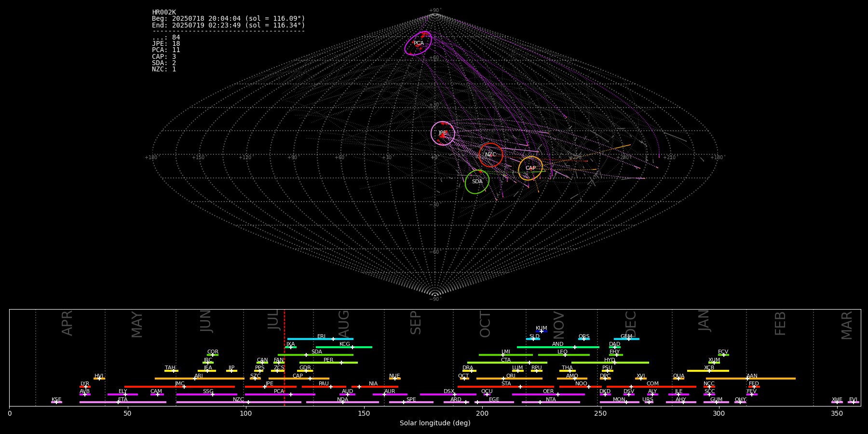Select the NDA shower bar in timeline
Viewport: 868px width, 434px height.
tap(343, 402)
